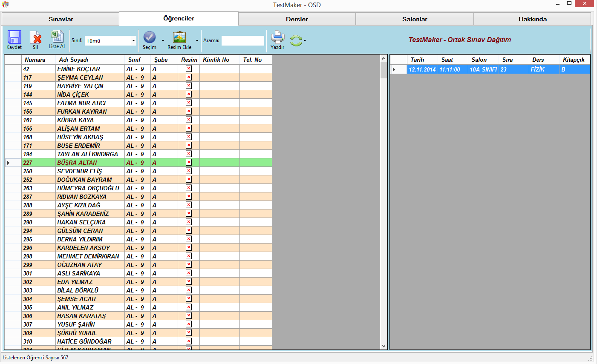The height and width of the screenshot is (364, 597).
Task: Sort by Adı Soyadı column header
Action: 74,60
